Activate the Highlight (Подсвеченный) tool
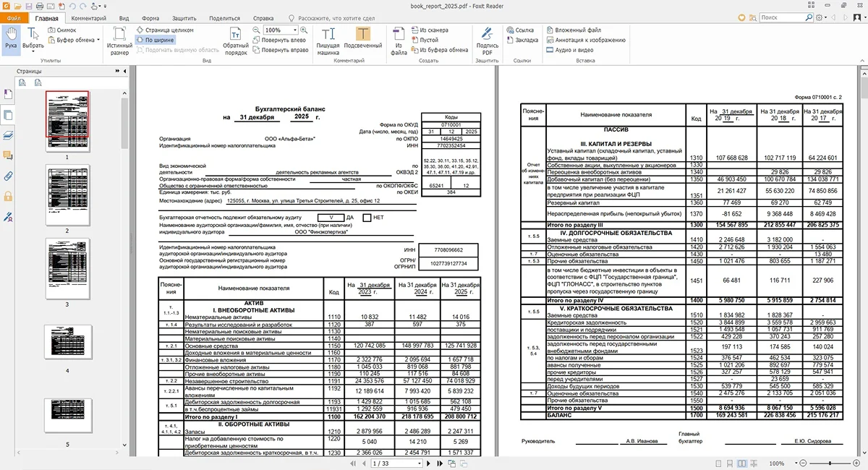868x470 pixels. [362, 40]
